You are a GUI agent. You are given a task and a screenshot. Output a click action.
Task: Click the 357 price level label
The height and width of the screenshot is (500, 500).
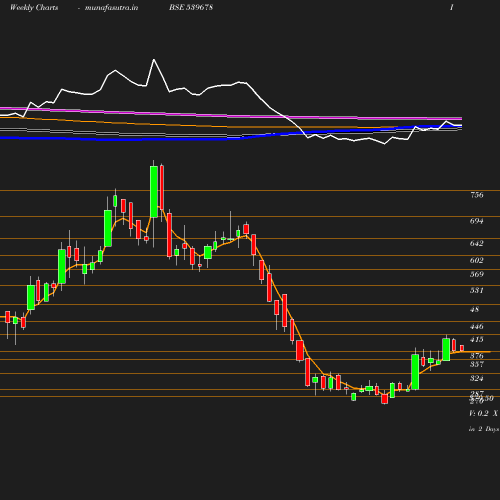pos(477,364)
